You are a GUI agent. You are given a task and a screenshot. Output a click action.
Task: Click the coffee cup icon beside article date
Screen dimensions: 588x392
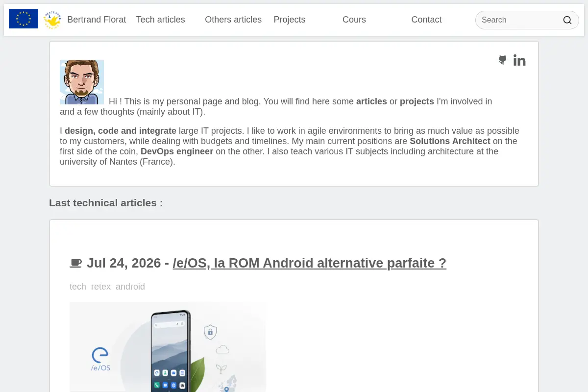click(x=75, y=263)
